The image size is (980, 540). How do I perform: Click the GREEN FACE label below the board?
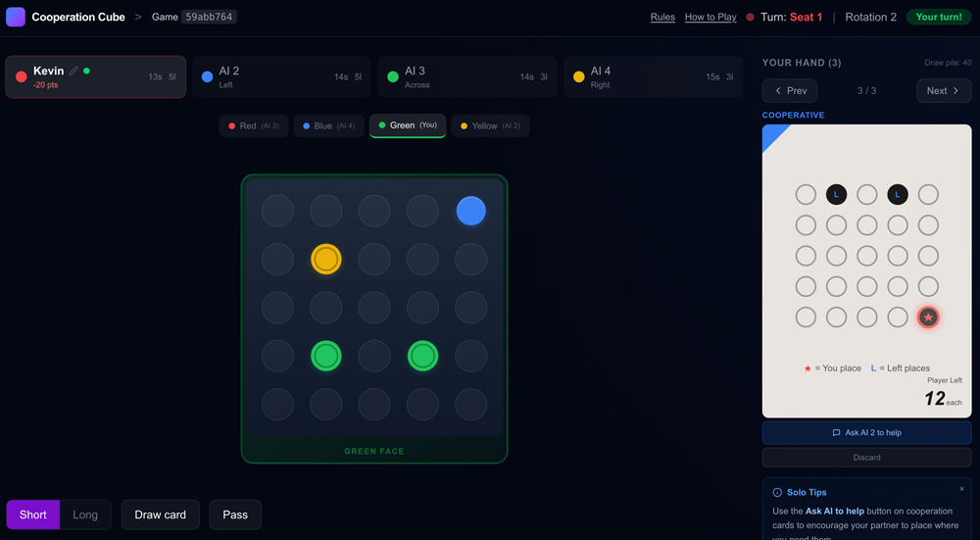tap(374, 451)
